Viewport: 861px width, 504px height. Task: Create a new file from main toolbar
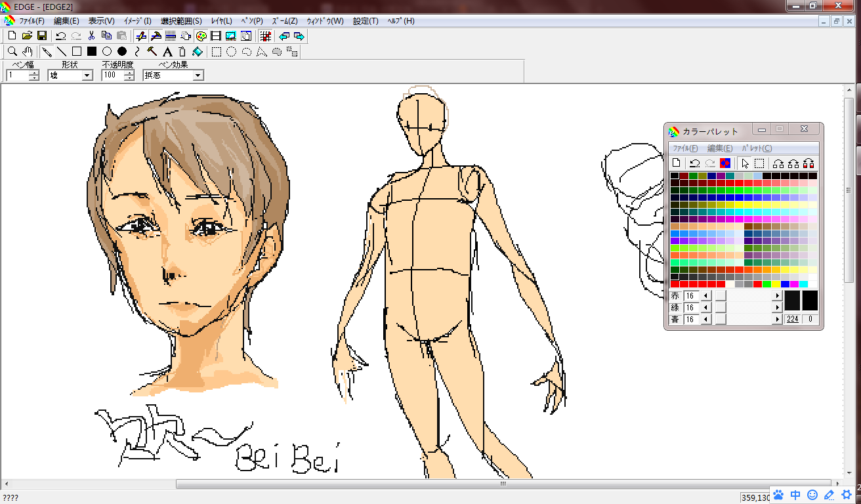(12, 36)
